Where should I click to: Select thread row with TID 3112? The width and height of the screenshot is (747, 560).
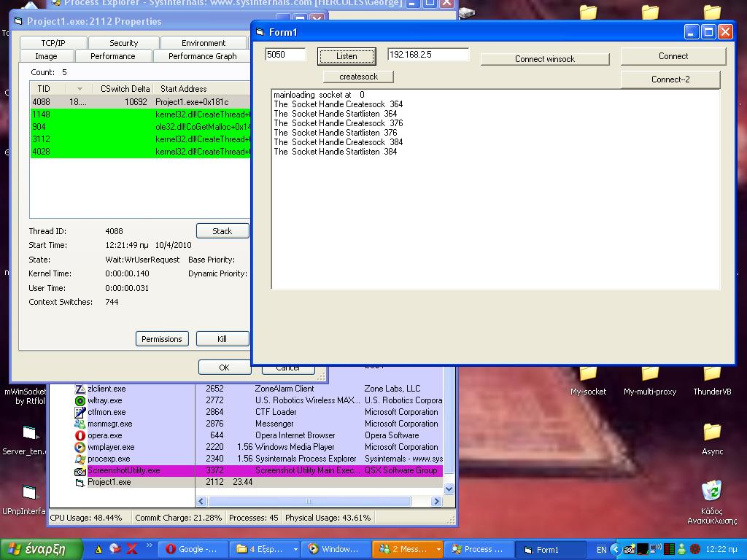pos(140,139)
